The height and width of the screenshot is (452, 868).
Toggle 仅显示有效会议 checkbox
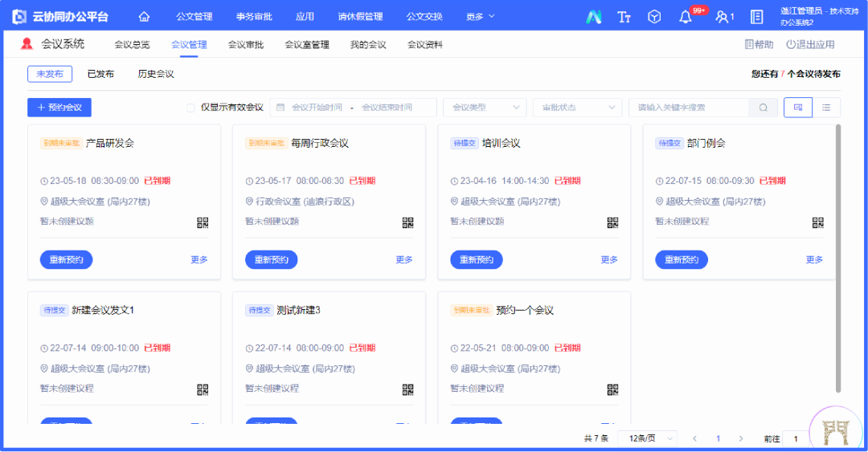[191, 108]
